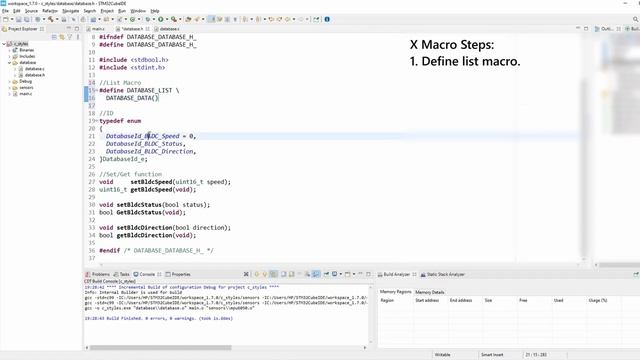This screenshot has width=640, height=360.
Task: Click the Search magnifier at toolbar right
Action: click(636, 19)
